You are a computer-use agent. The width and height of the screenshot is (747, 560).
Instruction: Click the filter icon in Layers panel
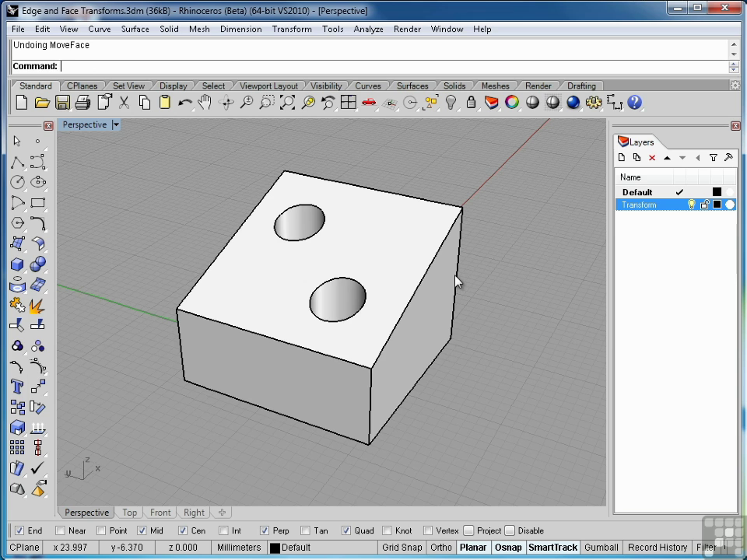pyautogui.click(x=714, y=158)
